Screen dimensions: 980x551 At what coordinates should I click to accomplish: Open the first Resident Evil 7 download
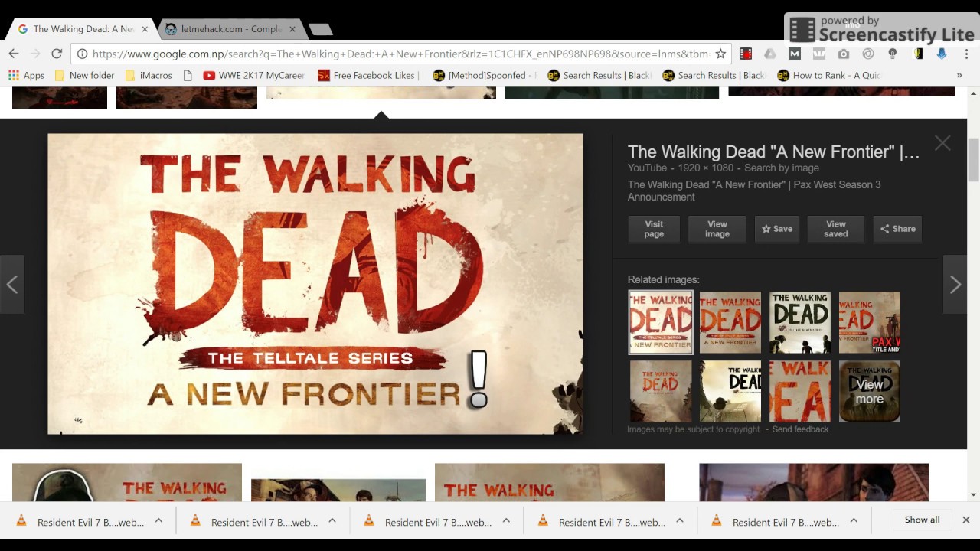pos(80,522)
